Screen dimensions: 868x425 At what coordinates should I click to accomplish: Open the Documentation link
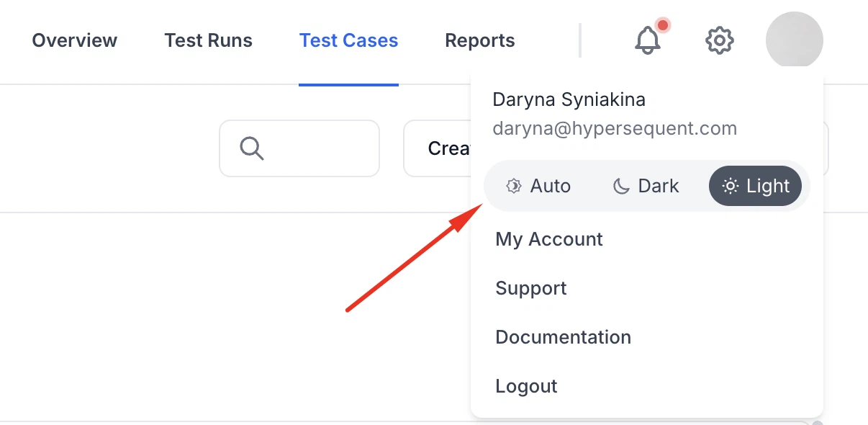point(563,336)
